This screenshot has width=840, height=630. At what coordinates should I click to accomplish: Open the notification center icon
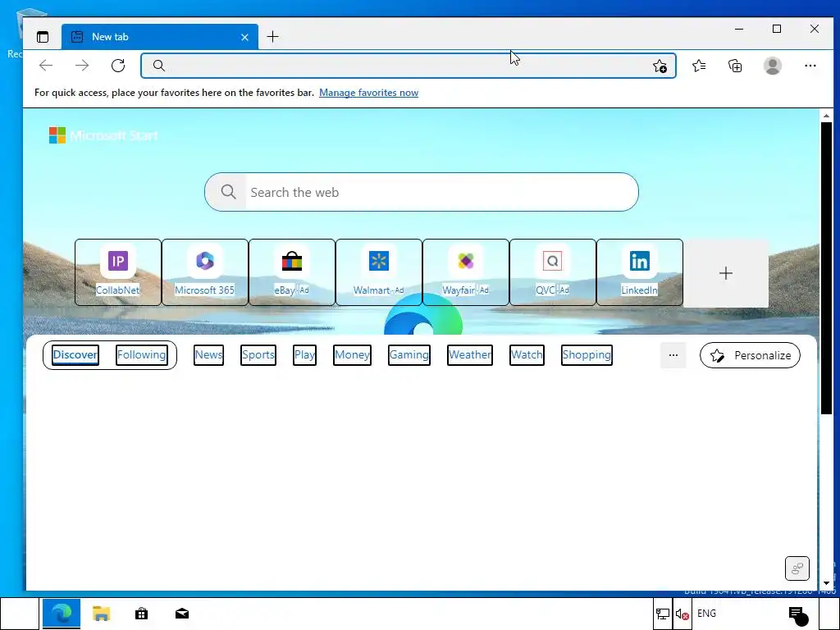(798, 615)
